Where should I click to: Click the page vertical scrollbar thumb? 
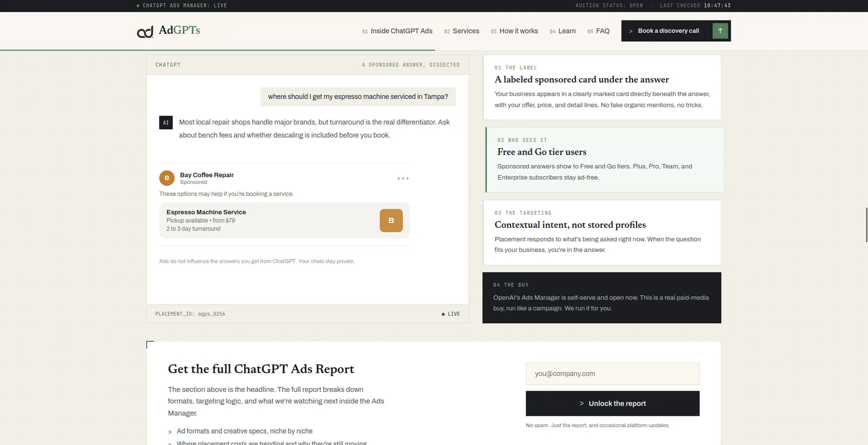pyautogui.click(x=866, y=225)
